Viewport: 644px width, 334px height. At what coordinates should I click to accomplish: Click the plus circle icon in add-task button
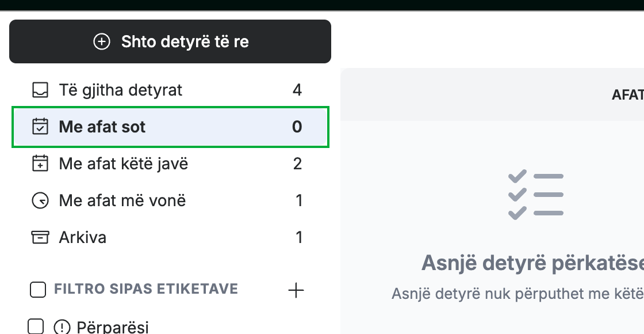[101, 41]
